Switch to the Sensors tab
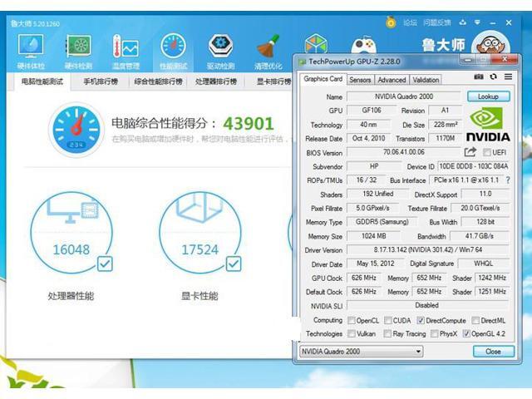 click(x=360, y=80)
